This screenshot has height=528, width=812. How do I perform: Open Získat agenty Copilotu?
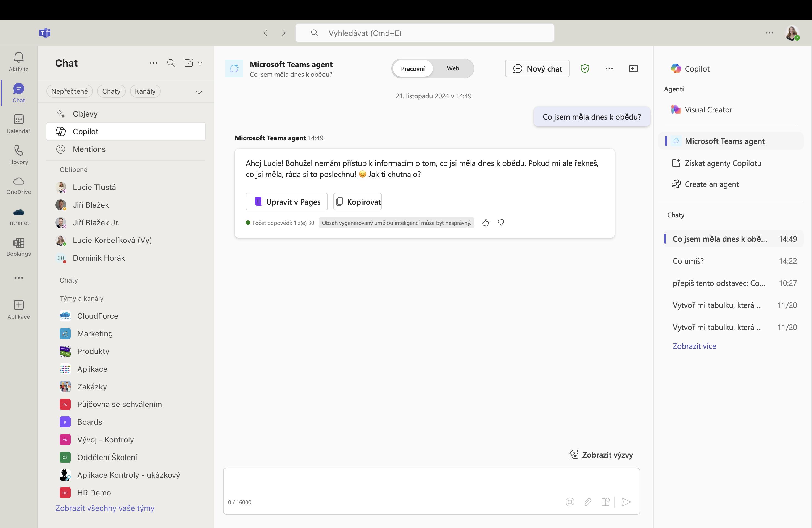point(731,163)
